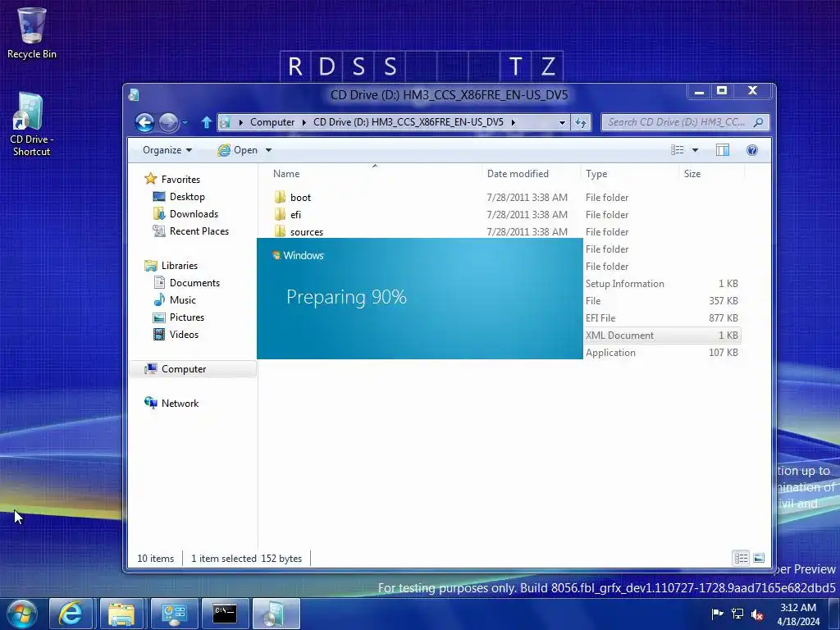Switch to Command Prompt taskbar icon
Screen dimensions: 840x630
point(225,614)
